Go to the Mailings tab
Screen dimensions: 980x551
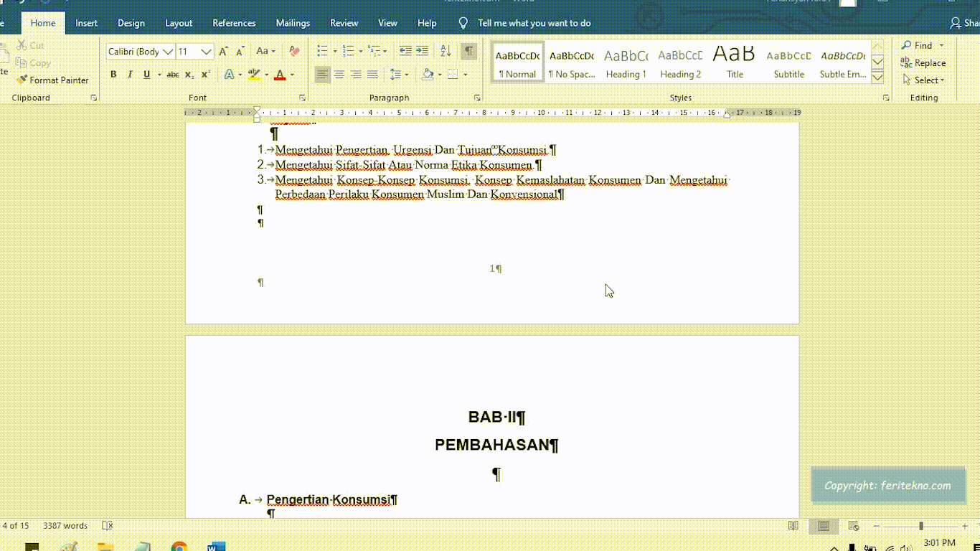click(293, 23)
